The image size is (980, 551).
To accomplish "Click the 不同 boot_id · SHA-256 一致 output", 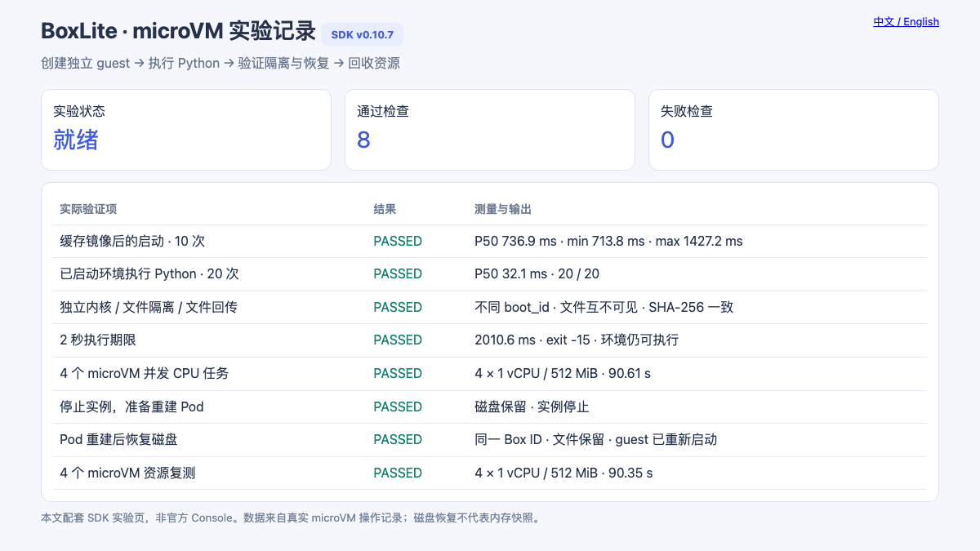I will tap(604, 307).
